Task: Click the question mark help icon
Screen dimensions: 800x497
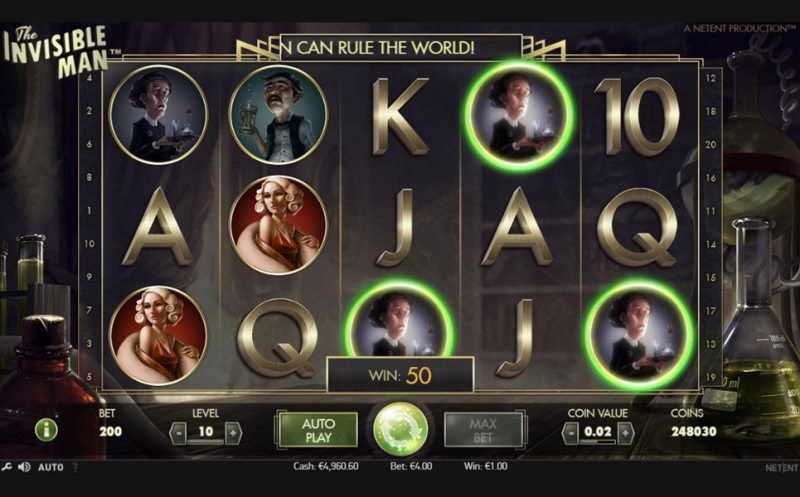Action: 76,467
